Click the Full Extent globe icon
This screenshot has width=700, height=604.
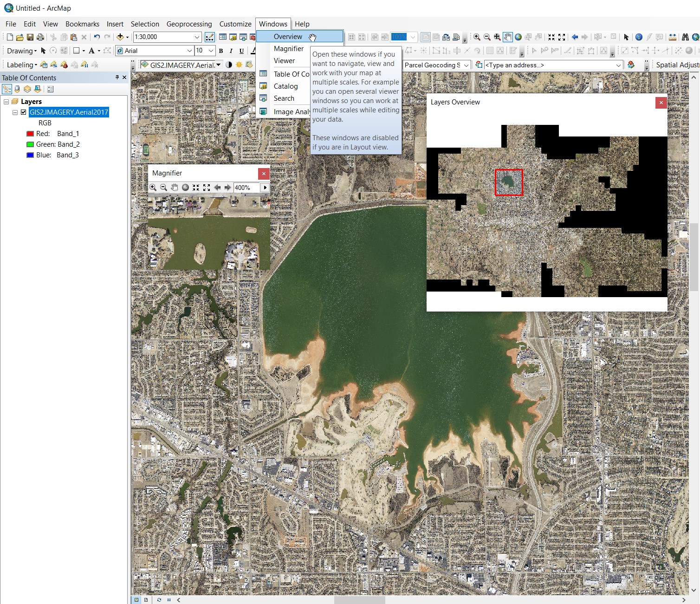[518, 36]
